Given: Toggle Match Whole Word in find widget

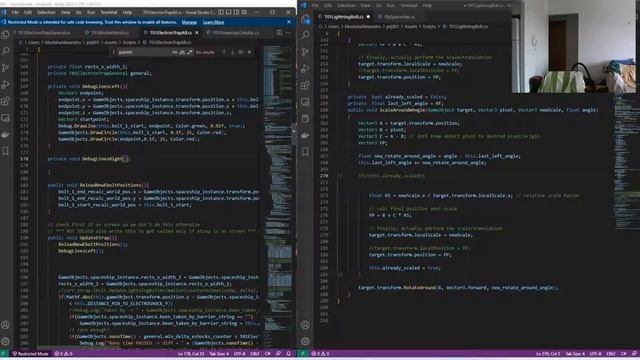Looking at the screenshot, I should click(182, 52).
